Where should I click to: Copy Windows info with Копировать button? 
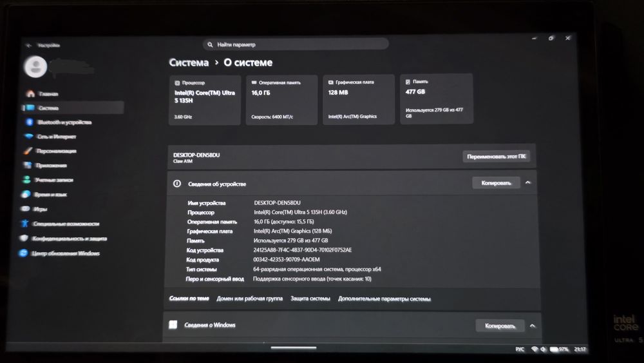coord(500,326)
